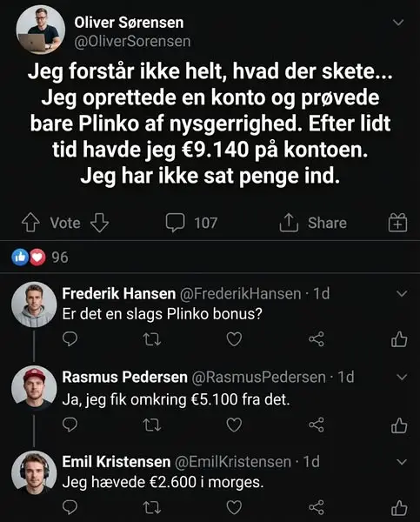Open the chevron menu on Frederik Hansen's comment
Viewport: 420px width, 522px height.
pyautogui.click(x=402, y=294)
